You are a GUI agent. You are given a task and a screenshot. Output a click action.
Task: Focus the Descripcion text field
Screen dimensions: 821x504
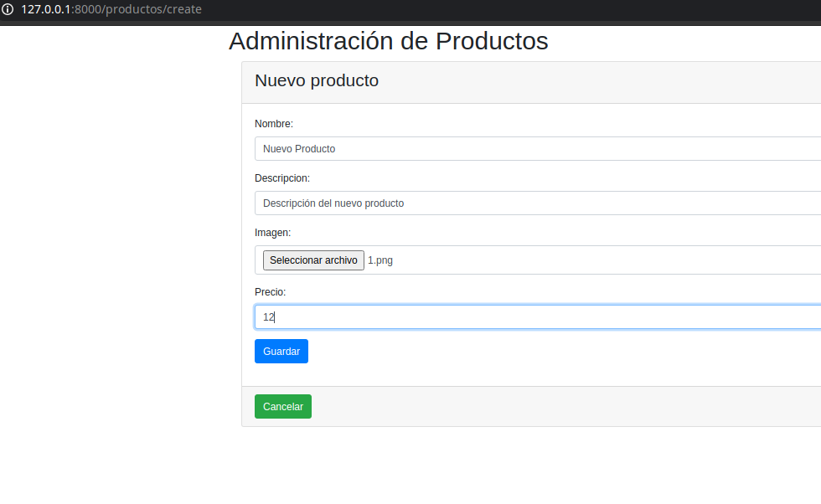[536, 203]
